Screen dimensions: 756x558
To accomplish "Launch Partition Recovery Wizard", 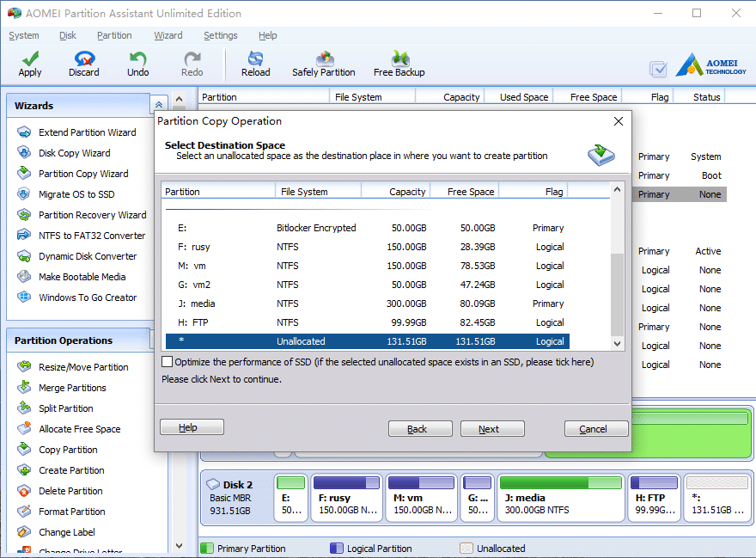I will (92, 215).
